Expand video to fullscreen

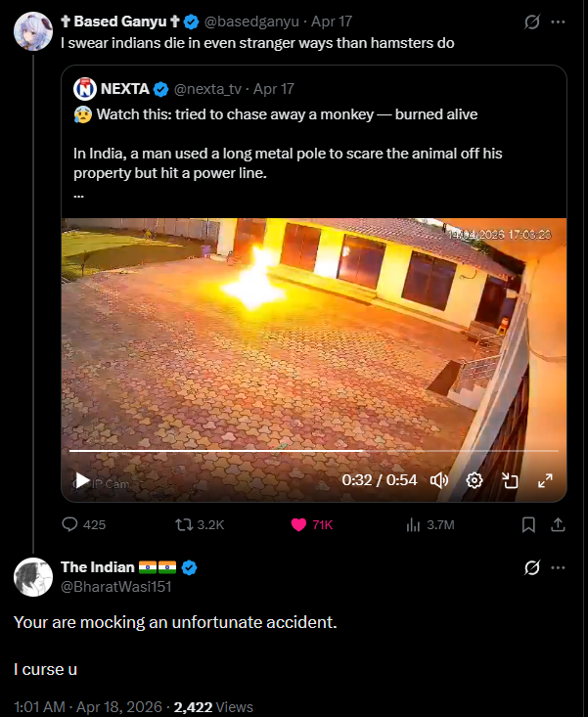tap(545, 480)
